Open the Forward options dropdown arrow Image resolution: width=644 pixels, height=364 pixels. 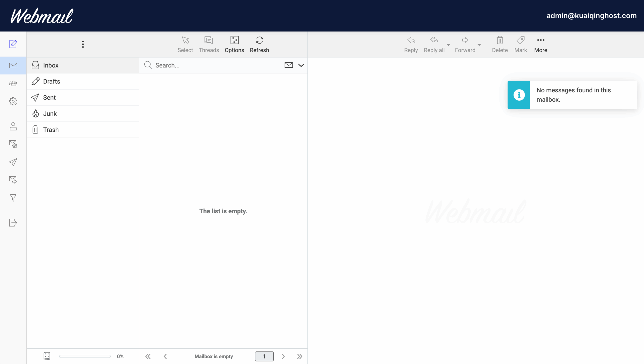click(x=479, y=45)
